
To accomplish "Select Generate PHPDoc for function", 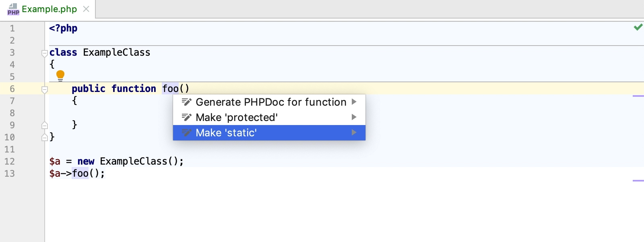I will 269,102.
